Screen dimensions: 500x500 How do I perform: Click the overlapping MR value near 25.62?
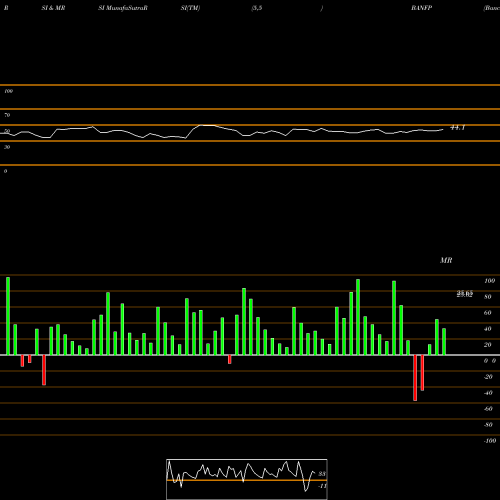pyautogui.click(x=465, y=294)
